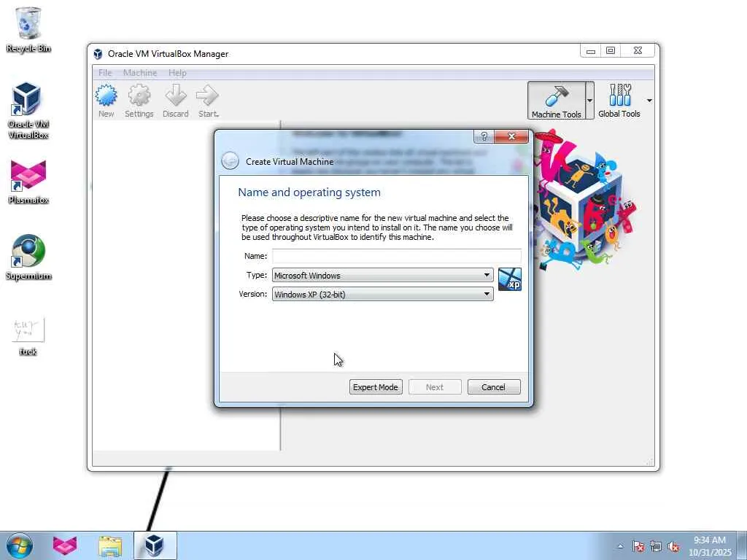Select the Oracle VM VirtualBox desktop shortcut
This screenshot has width=747, height=560.
pos(28,111)
